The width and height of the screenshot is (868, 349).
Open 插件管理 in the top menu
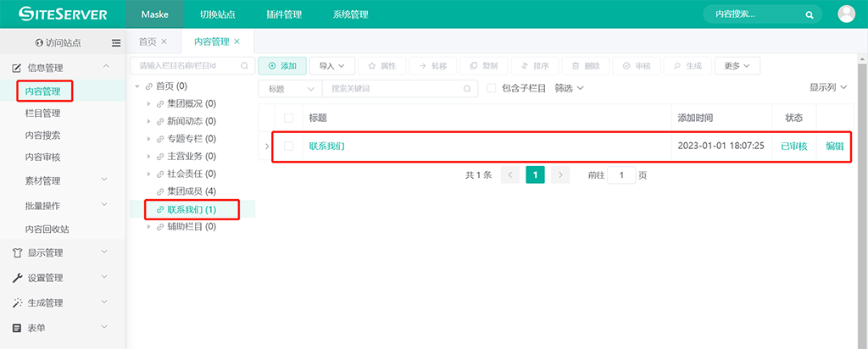click(283, 14)
